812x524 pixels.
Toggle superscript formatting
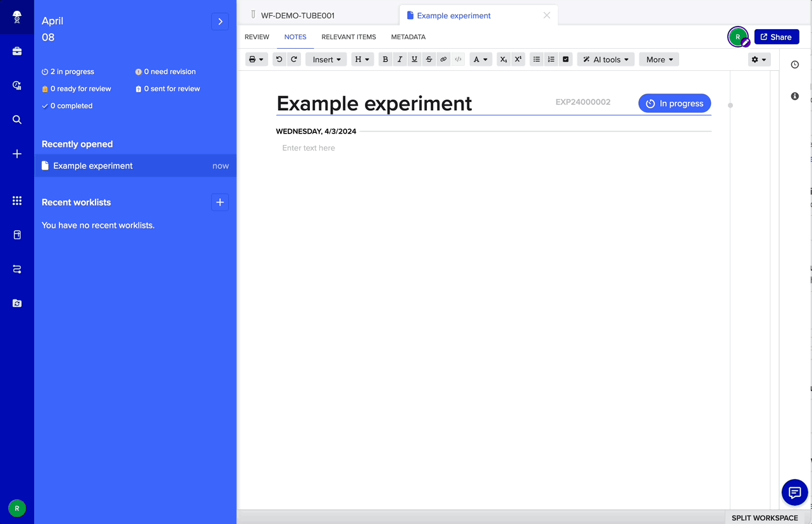pos(518,59)
